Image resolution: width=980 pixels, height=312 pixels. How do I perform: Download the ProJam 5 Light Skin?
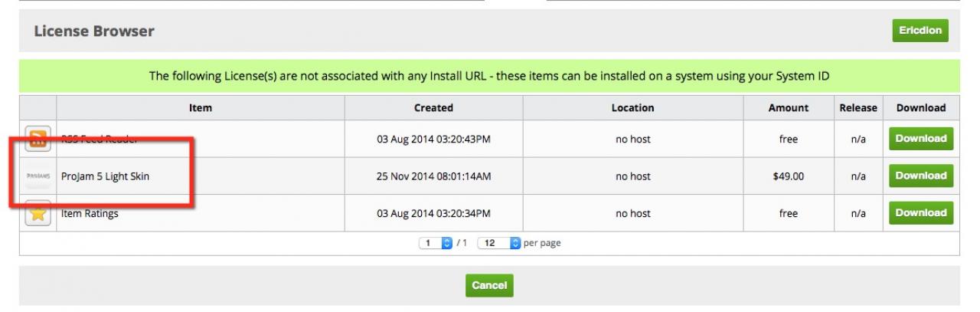click(x=921, y=176)
